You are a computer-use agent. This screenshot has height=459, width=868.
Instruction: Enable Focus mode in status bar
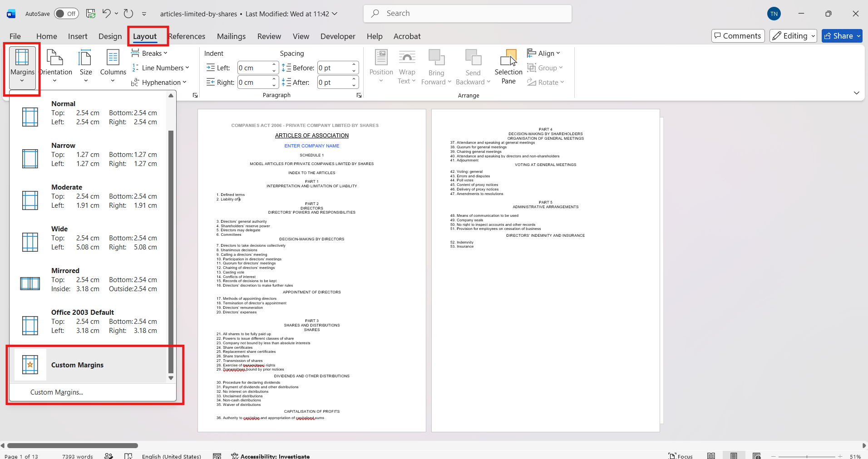[x=681, y=456]
